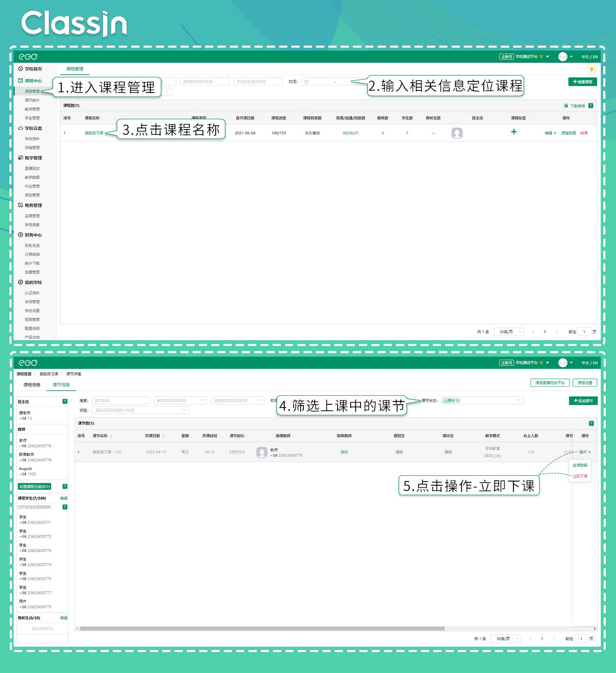Remove the 上课中 status filter tag

pos(457,401)
